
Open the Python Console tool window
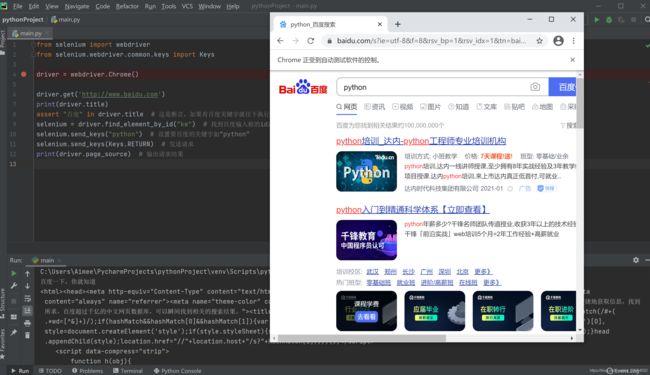177,370
